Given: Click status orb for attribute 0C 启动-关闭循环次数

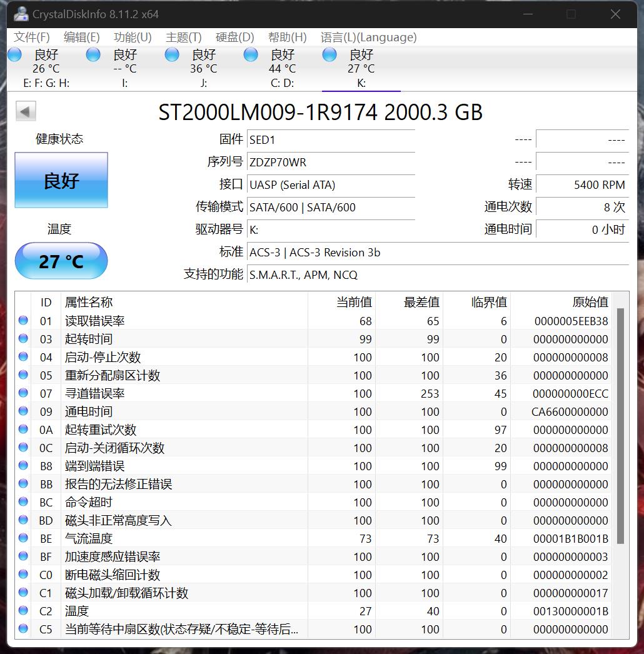Looking at the screenshot, I should tap(23, 447).
